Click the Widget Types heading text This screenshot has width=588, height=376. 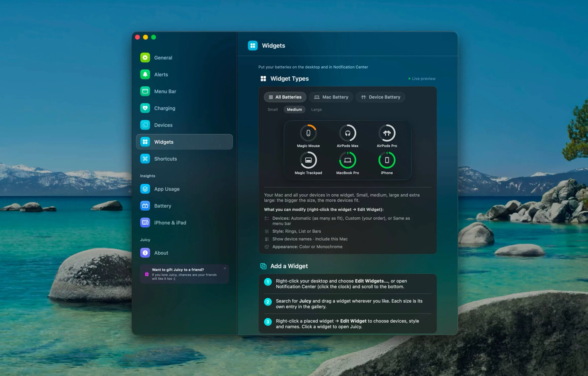[290, 79]
